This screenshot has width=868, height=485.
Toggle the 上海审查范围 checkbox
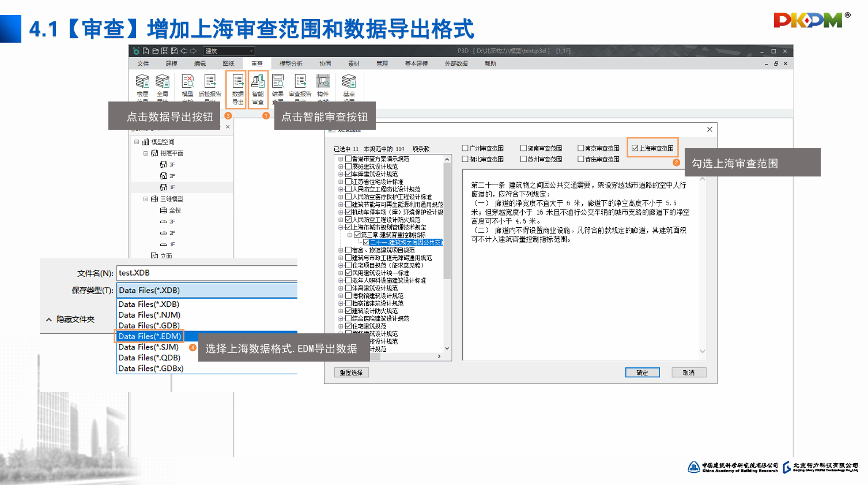click(x=635, y=148)
